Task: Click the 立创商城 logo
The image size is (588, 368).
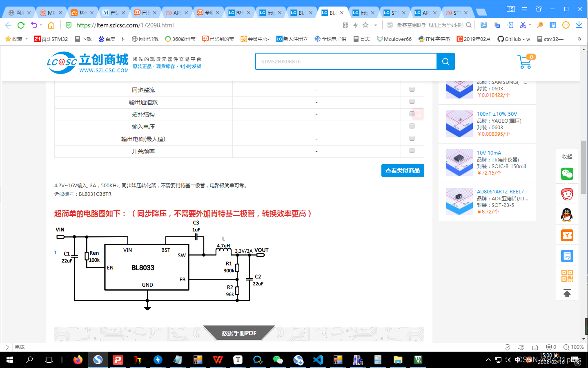Action: 88,62
